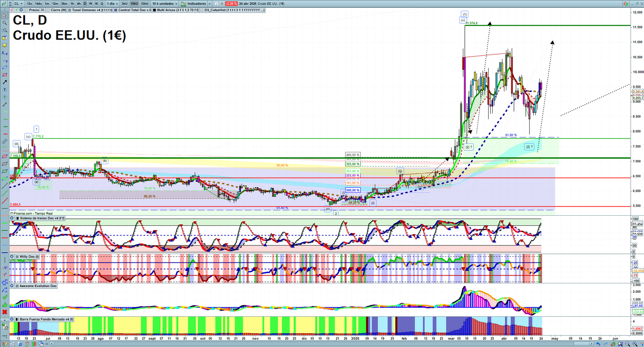The width and height of the screenshot is (644, 347).
Task: Expand the left toolbar bottom chevron
Action: point(4,320)
